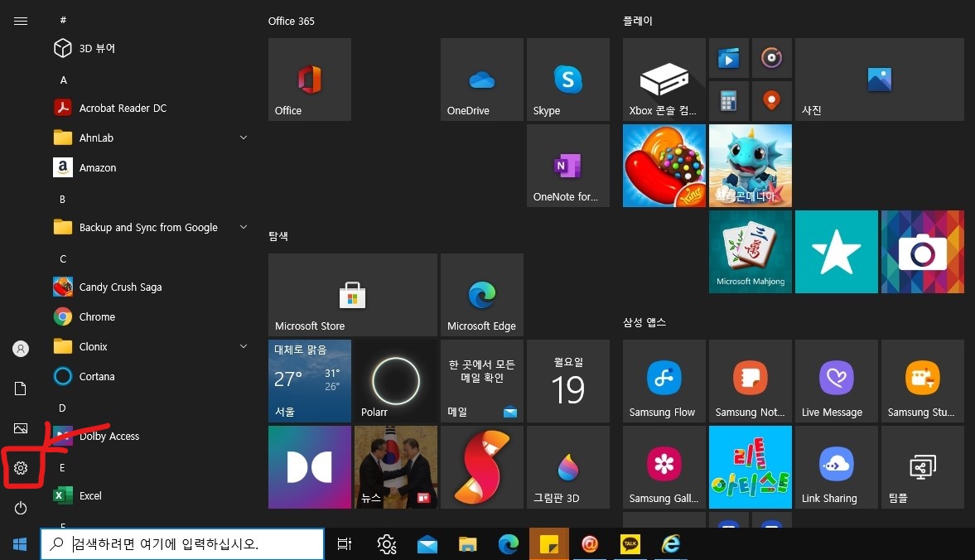Open Cortana from app list
This screenshot has width=975, height=560.
click(152, 376)
